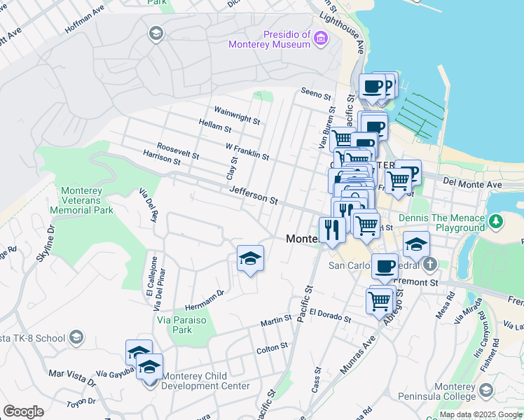Click the Monterey Veterans Memorial Park label
The height and width of the screenshot is (420, 524).
pyautogui.click(x=81, y=200)
